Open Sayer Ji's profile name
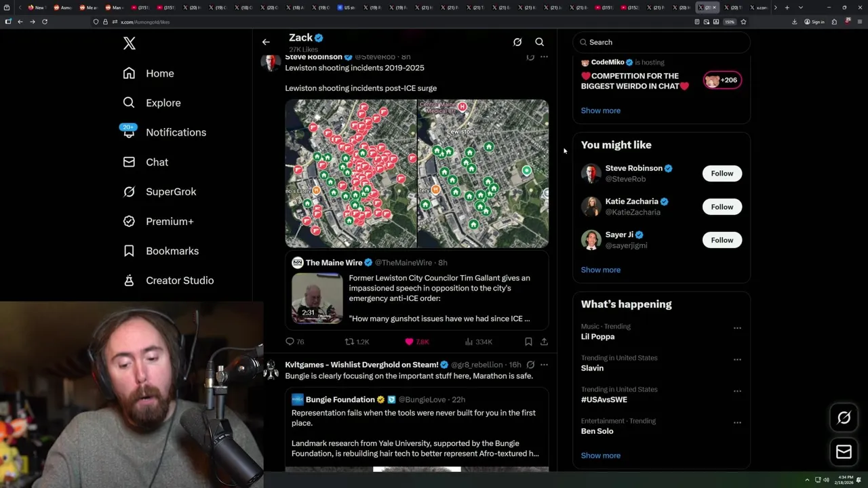Image resolution: width=868 pixels, height=488 pixels. click(619, 235)
